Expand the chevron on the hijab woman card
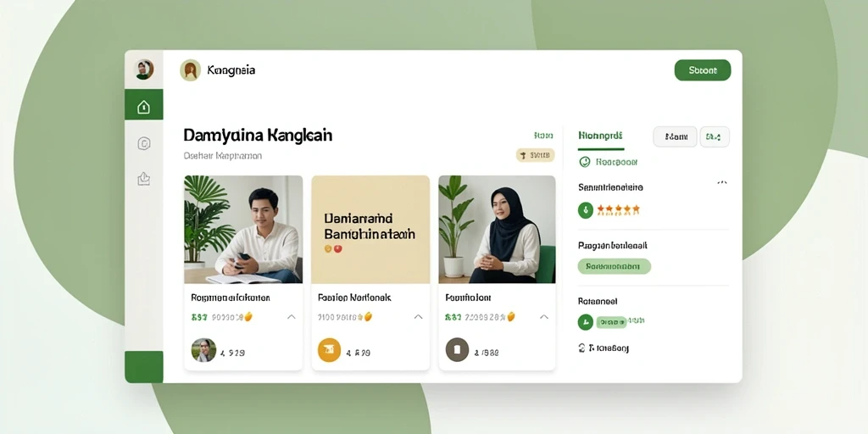The height and width of the screenshot is (434, 868). click(x=544, y=317)
